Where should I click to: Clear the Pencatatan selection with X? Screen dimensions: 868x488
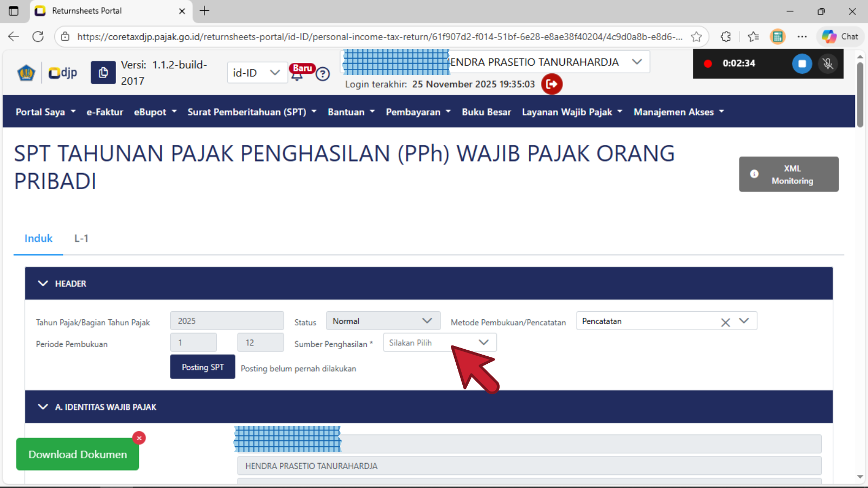pos(725,322)
